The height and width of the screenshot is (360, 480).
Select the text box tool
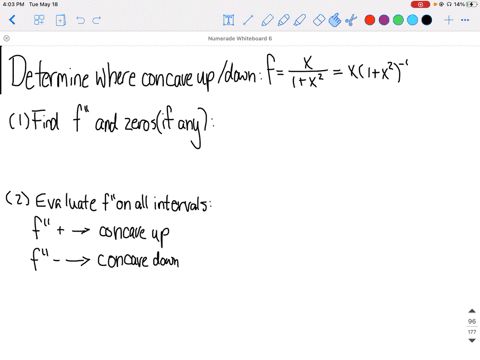[228, 20]
